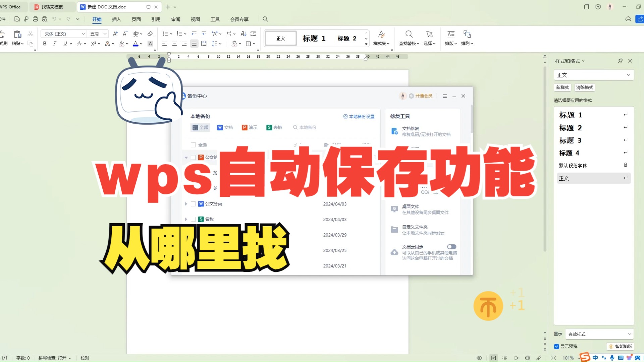Click the undo arrow
This screenshot has width=644, height=362.
54,19
